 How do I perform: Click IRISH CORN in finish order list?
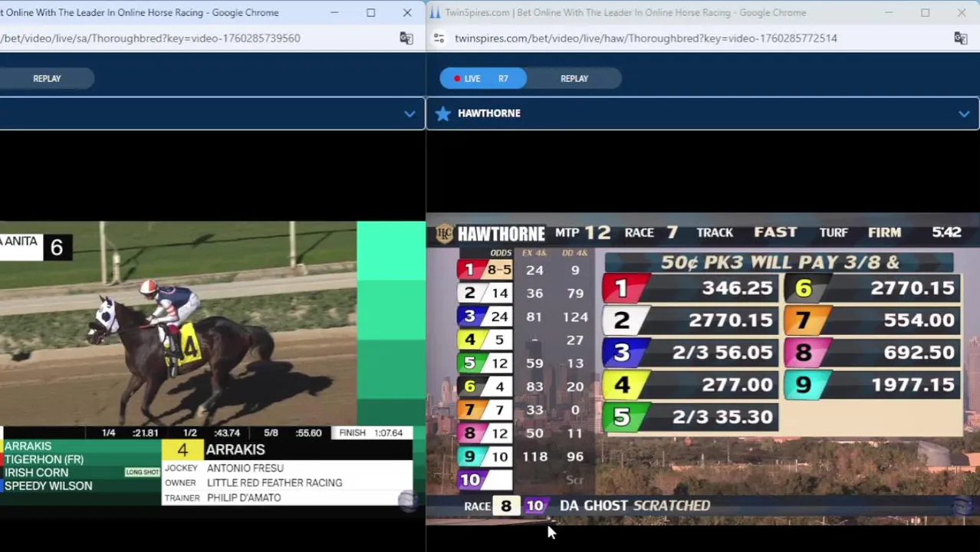tap(36, 473)
